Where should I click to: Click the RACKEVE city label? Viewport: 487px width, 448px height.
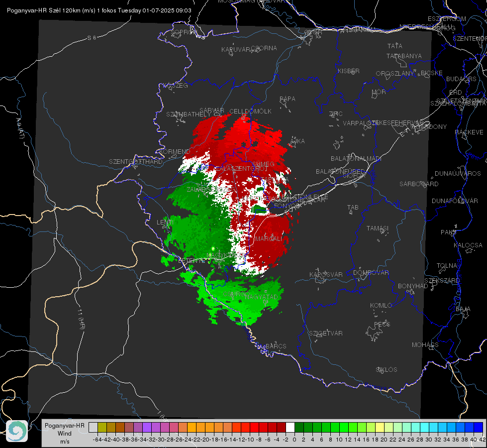click(469, 132)
